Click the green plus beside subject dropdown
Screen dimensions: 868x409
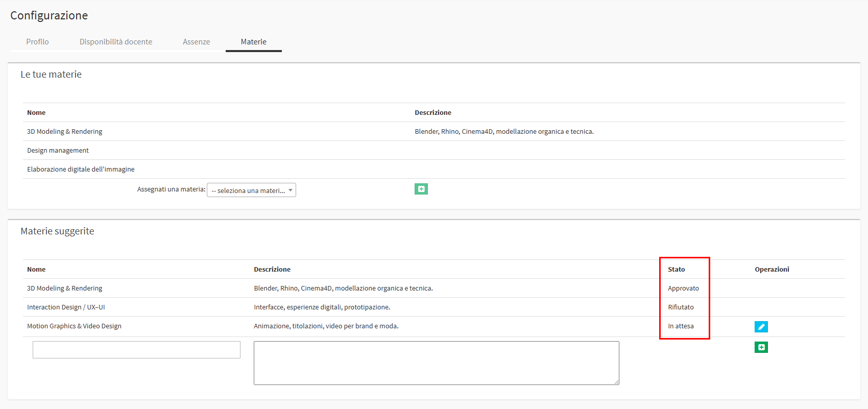click(x=421, y=189)
